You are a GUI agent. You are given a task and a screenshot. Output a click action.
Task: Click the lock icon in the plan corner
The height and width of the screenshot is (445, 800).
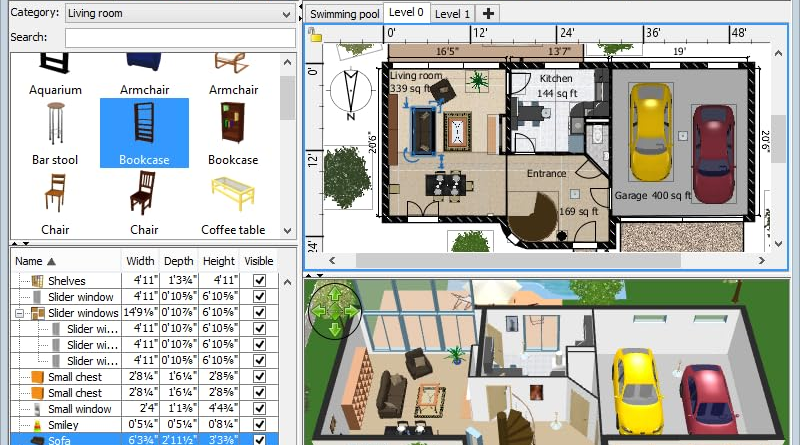point(314,33)
